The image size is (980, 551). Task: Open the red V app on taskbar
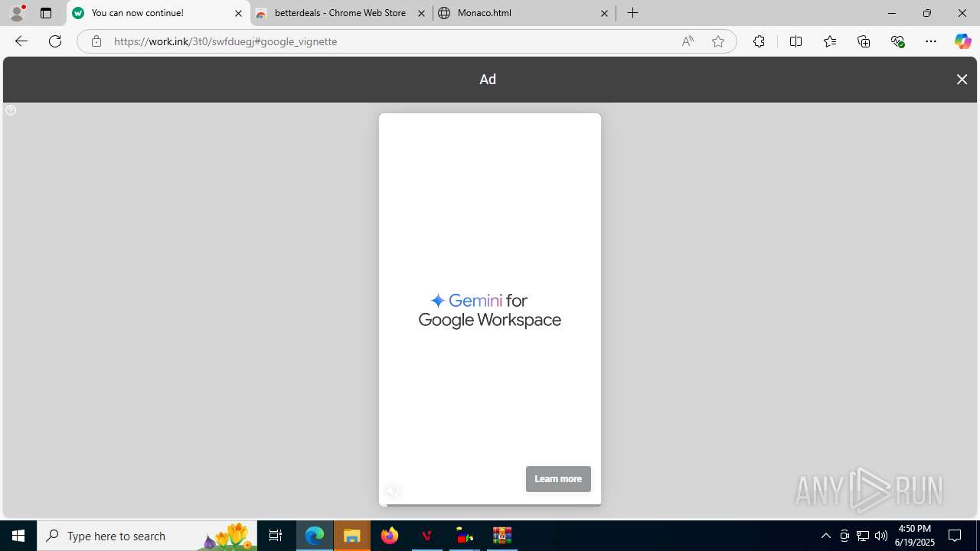pos(427,536)
